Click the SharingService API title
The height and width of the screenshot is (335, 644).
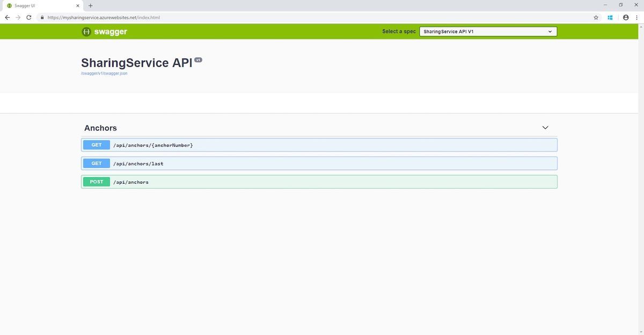(x=136, y=63)
